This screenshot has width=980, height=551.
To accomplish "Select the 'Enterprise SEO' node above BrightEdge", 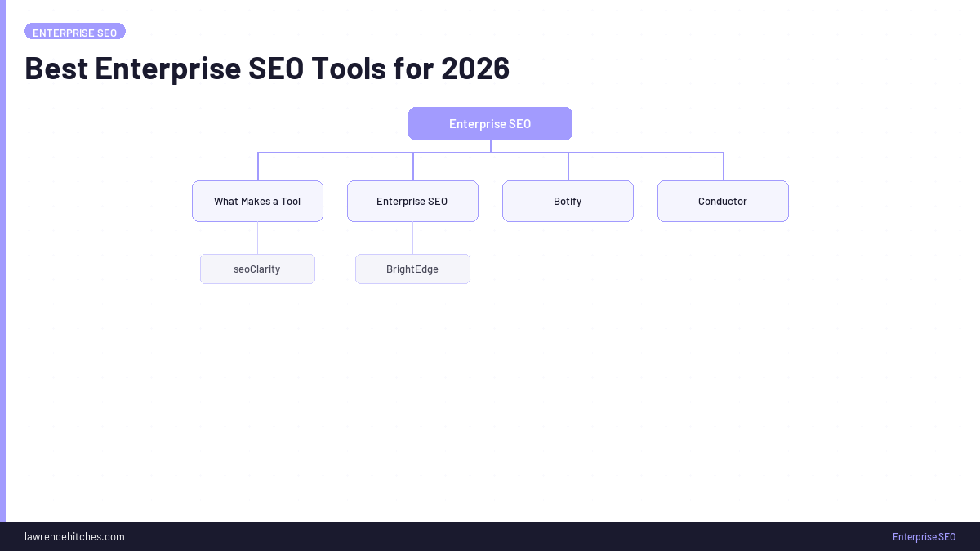I will pyautogui.click(x=412, y=202).
